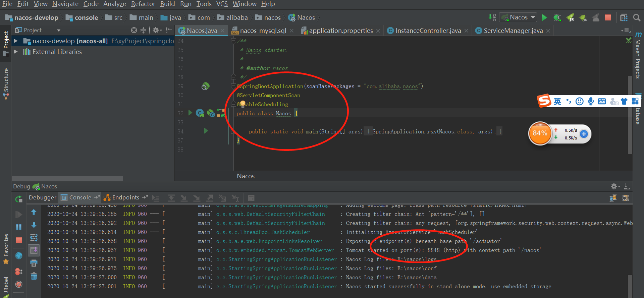Start debugging with the green bug icon
644x298 pixels.
coord(557,17)
